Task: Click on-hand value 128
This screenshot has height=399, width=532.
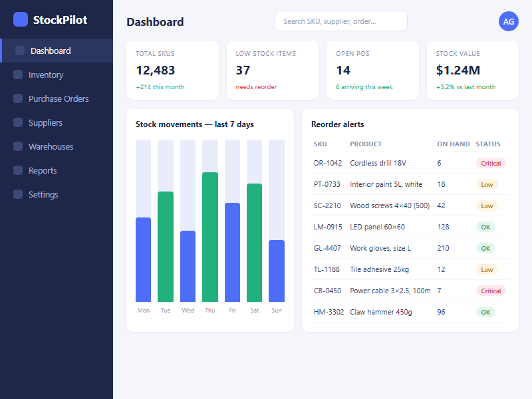Action: 443,227
